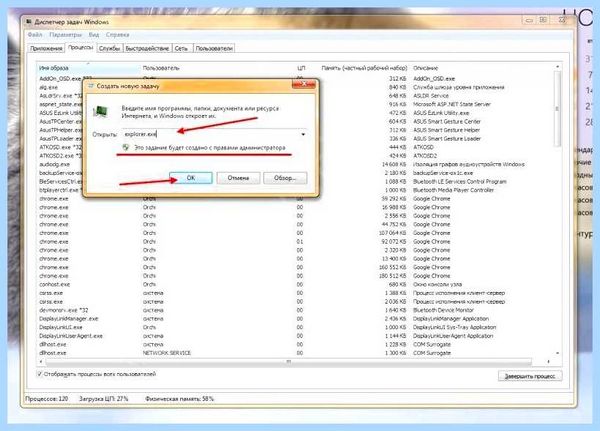Select the DisplayLinkManager.exe process
Viewport: 600px width, 431px height.
coord(295,319)
